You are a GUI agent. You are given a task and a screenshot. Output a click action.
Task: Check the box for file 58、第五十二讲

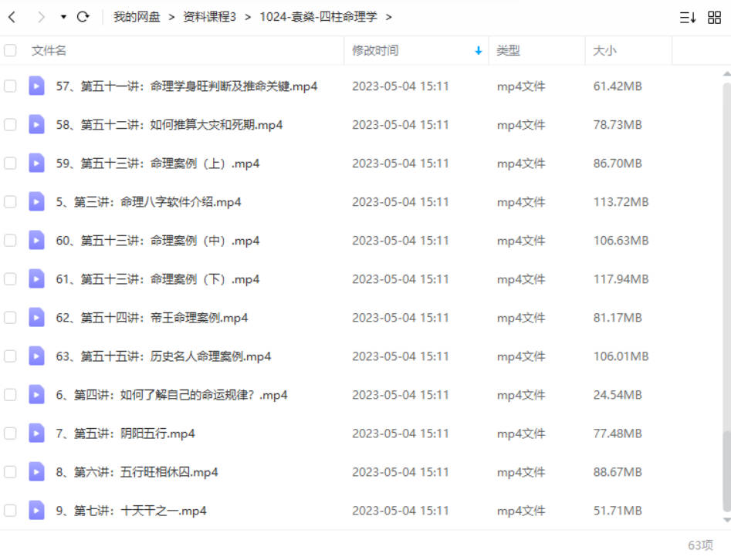tap(10, 125)
